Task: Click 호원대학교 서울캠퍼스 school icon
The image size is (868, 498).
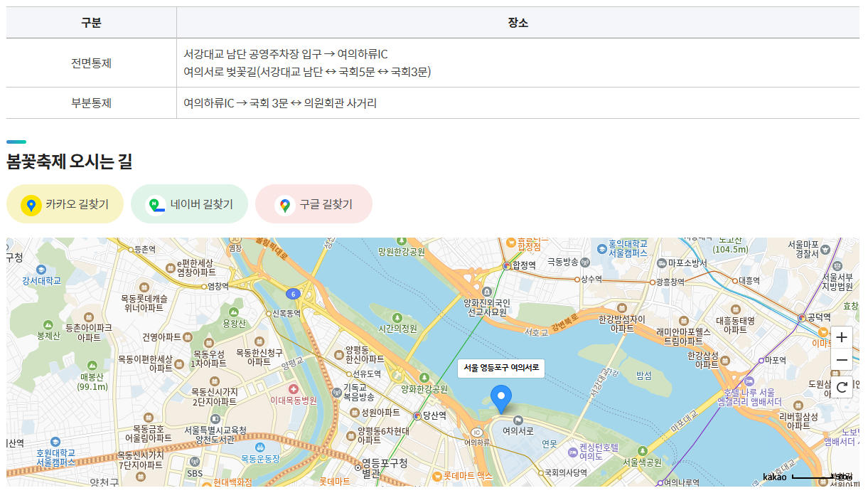Action: pyautogui.click(x=55, y=441)
